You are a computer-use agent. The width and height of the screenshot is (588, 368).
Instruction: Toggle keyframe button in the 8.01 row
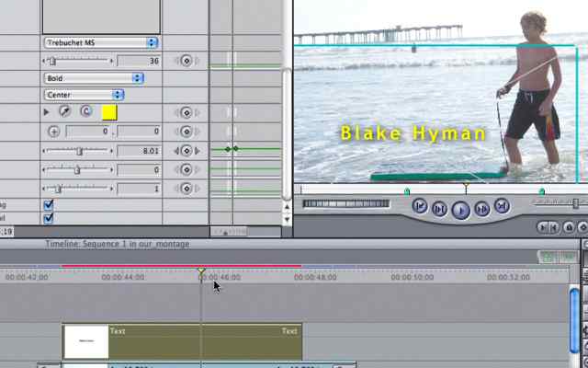[x=187, y=151]
